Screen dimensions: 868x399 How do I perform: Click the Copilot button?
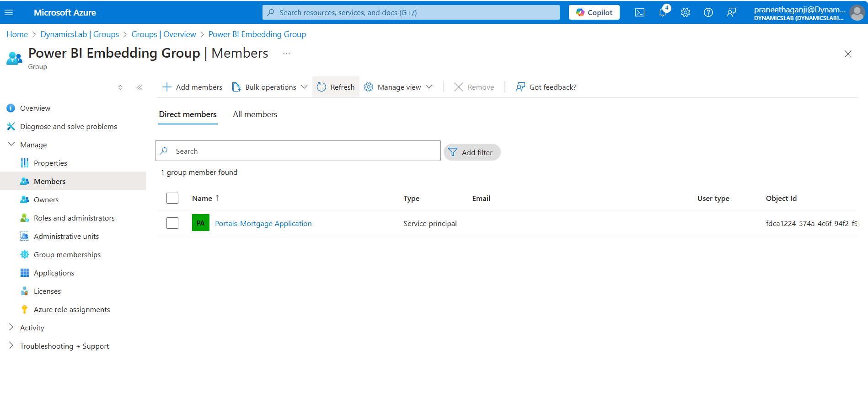(594, 12)
